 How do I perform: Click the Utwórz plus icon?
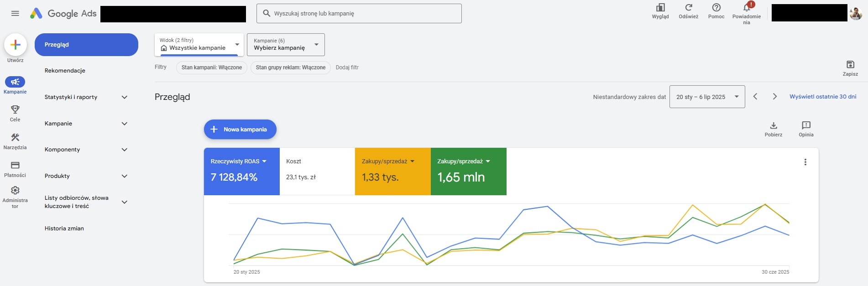(15, 45)
